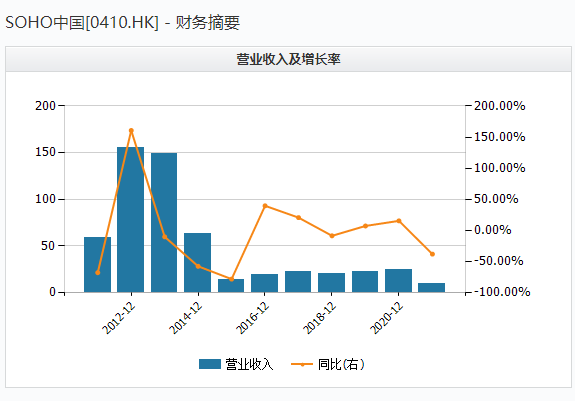575x401 pixels.
Task: Click the 2016-12 x-axis label
Action: pyautogui.click(x=253, y=318)
